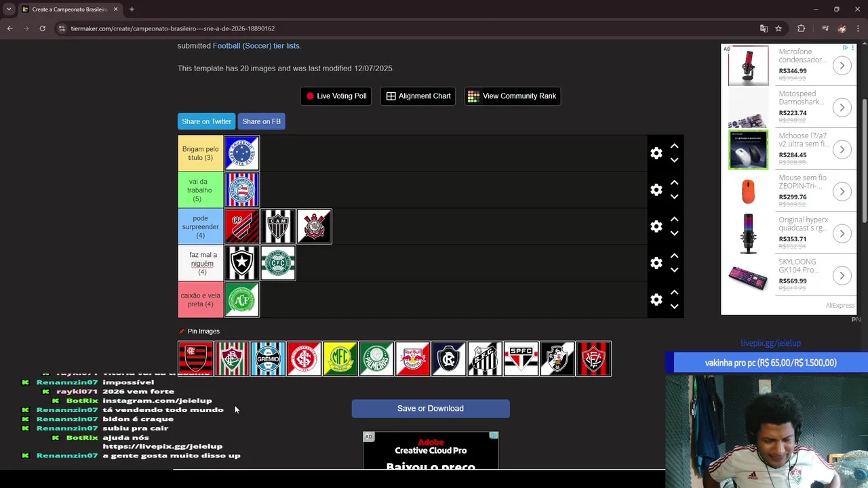This screenshot has width=868, height=488.
Task: Select the Grêmio crest in the image pool
Action: (x=268, y=359)
